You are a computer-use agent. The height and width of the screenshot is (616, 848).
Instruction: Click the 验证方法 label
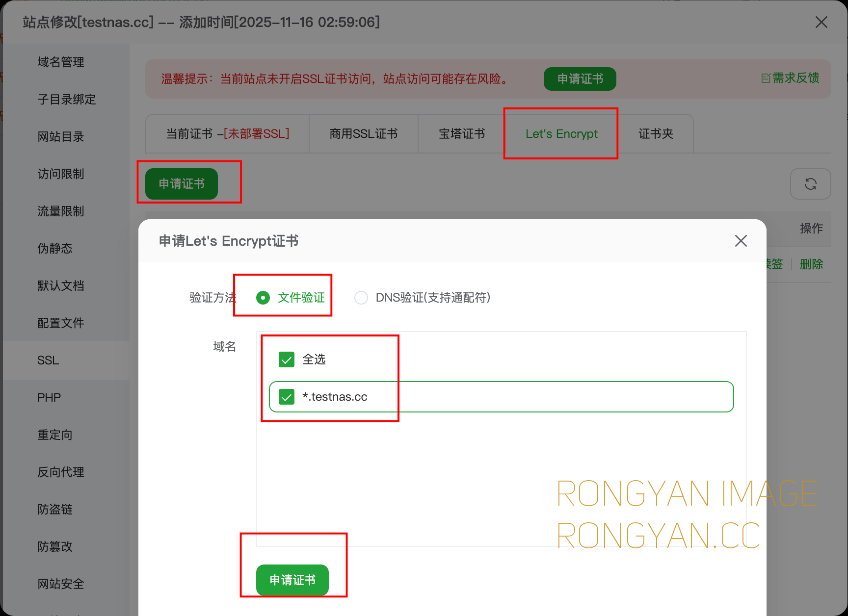coord(212,298)
